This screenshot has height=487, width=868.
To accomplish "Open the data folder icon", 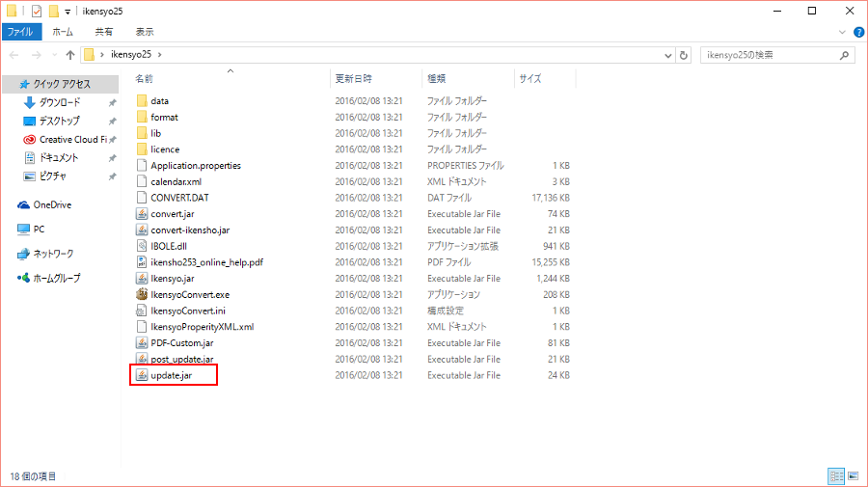I will (x=142, y=100).
